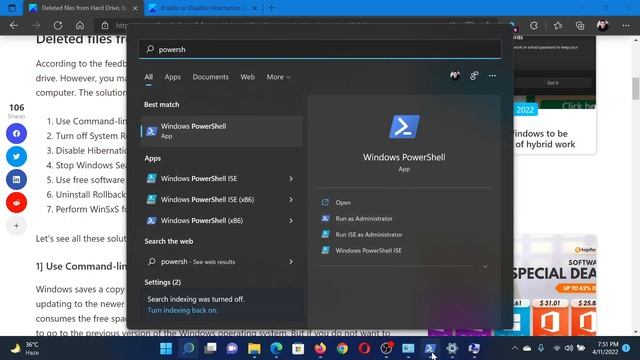The height and width of the screenshot is (360, 640).
Task: Expand options for Windows PowerShell ISE
Action: (291, 179)
